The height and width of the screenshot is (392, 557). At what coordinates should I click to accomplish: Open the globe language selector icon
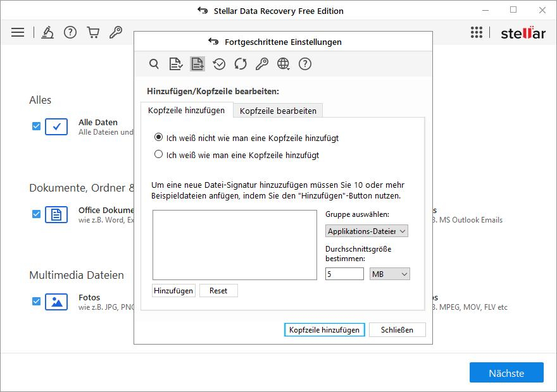[284, 64]
